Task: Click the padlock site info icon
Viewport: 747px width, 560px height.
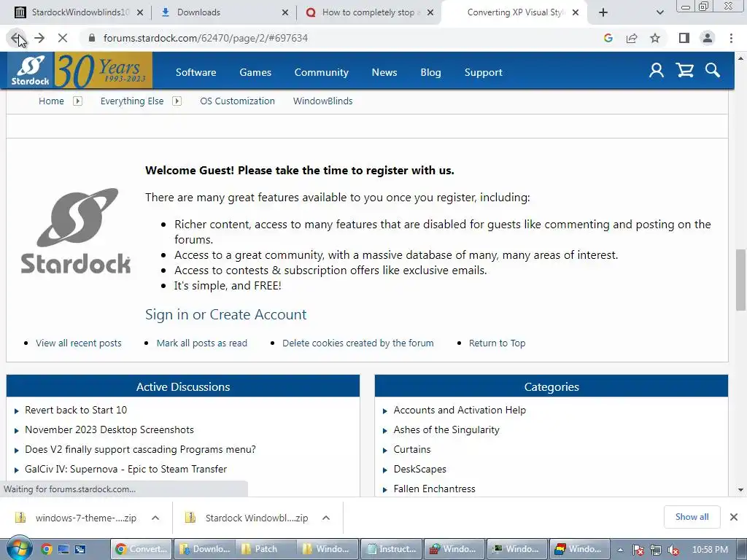Action: pos(92,38)
